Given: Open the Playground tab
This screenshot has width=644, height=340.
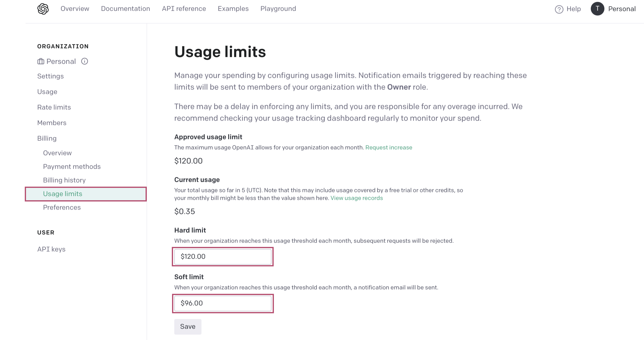Looking at the screenshot, I should pyautogui.click(x=278, y=9).
